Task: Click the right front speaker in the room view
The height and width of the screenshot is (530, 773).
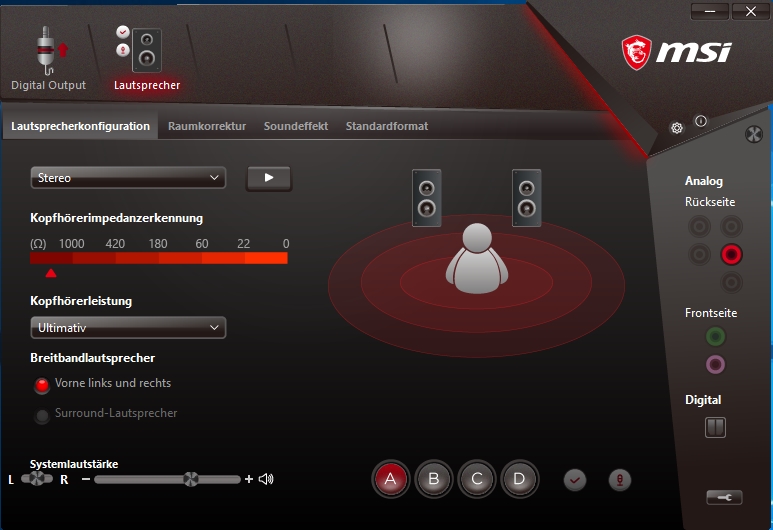Action: [x=527, y=198]
